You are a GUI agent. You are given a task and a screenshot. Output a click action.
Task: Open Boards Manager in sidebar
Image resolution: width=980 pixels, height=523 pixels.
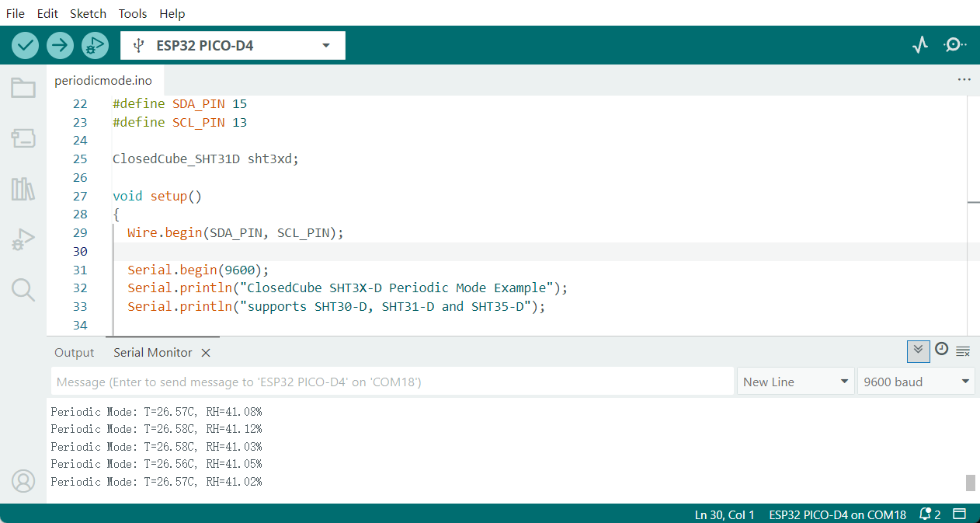pos(23,139)
